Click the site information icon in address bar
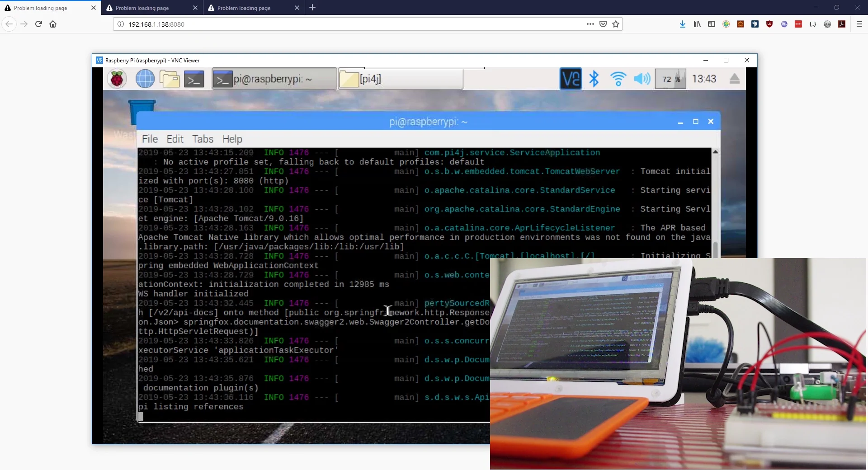Screen dimensions: 868x470 click(x=120, y=24)
